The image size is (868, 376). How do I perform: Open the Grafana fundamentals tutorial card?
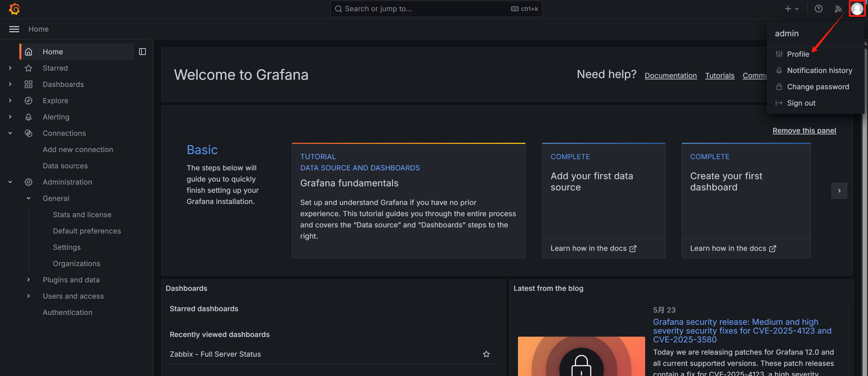coord(408,200)
